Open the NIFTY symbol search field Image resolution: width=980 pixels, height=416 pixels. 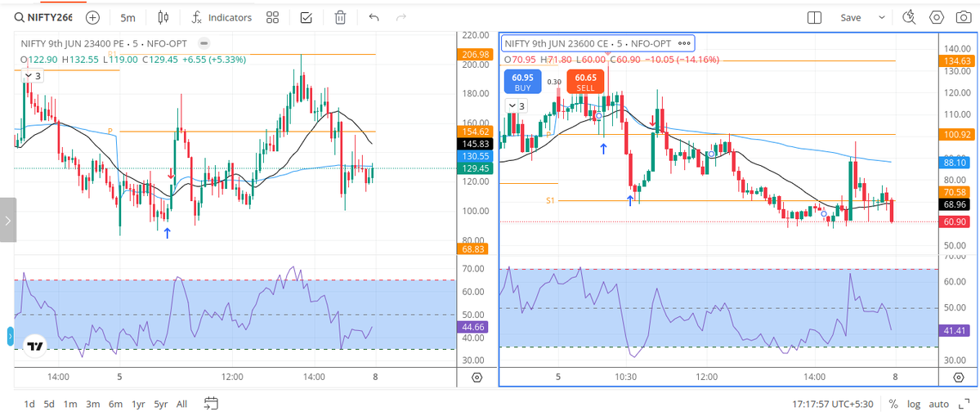44,17
